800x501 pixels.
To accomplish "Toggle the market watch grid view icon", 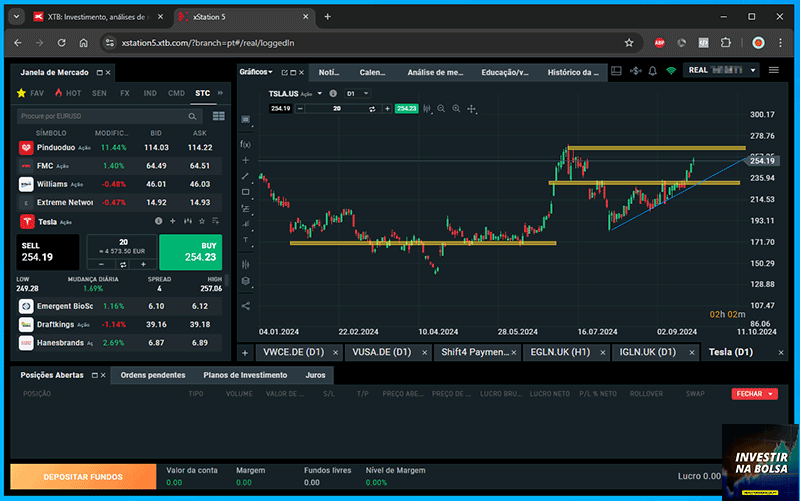I will [x=218, y=116].
